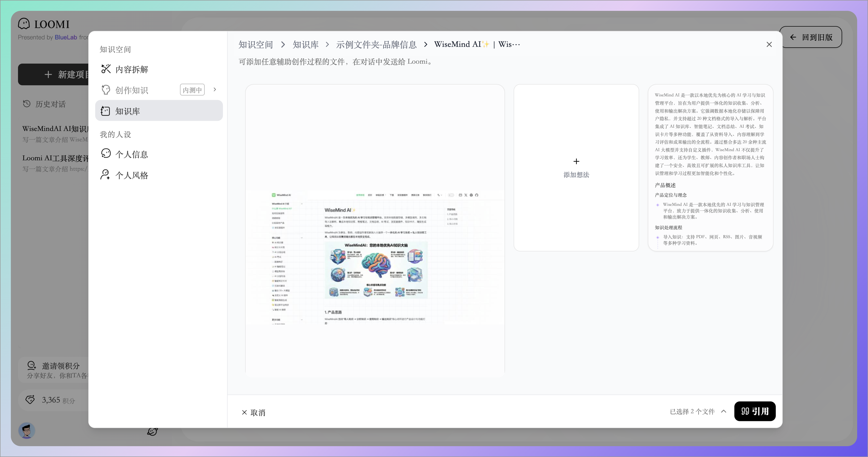Navigate to 知识空间 breadcrumb root
868x457 pixels.
coord(255,44)
